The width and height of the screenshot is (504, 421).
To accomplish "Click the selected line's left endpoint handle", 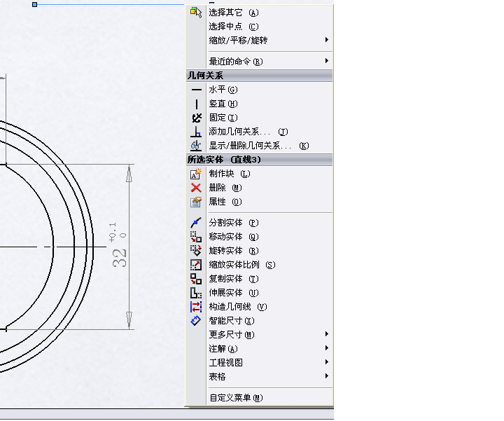I will 35,4.
